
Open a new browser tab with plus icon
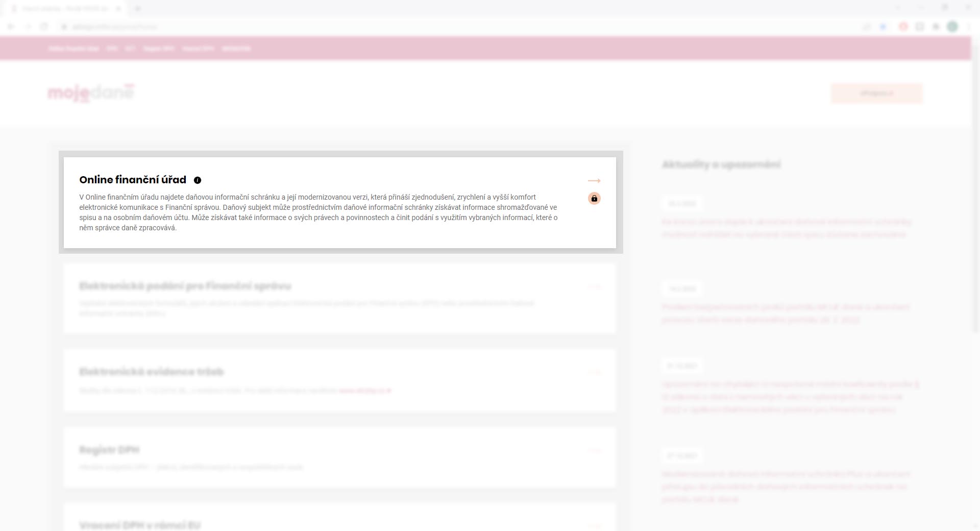[137, 9]
